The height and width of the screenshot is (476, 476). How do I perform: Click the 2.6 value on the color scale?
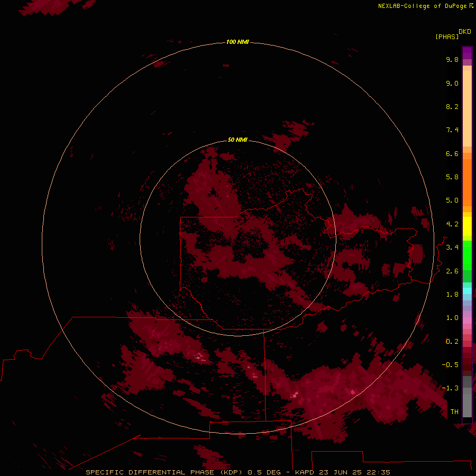coord(452,271)
